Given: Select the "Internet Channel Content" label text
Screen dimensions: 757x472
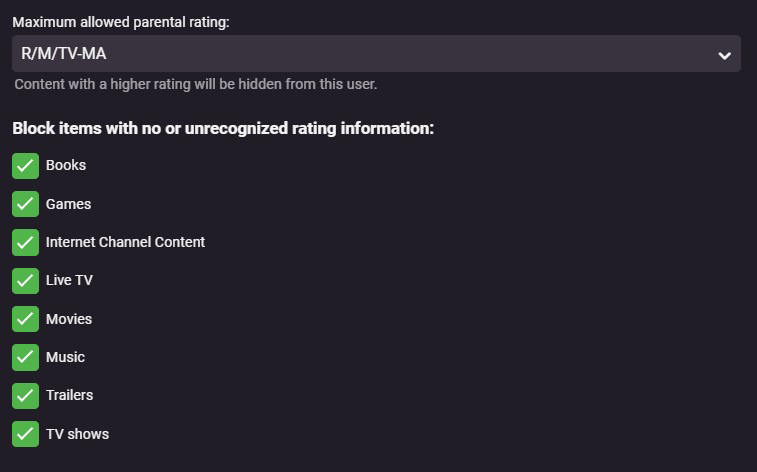Looking at the screenshot, I should click(x=125, y=242).
